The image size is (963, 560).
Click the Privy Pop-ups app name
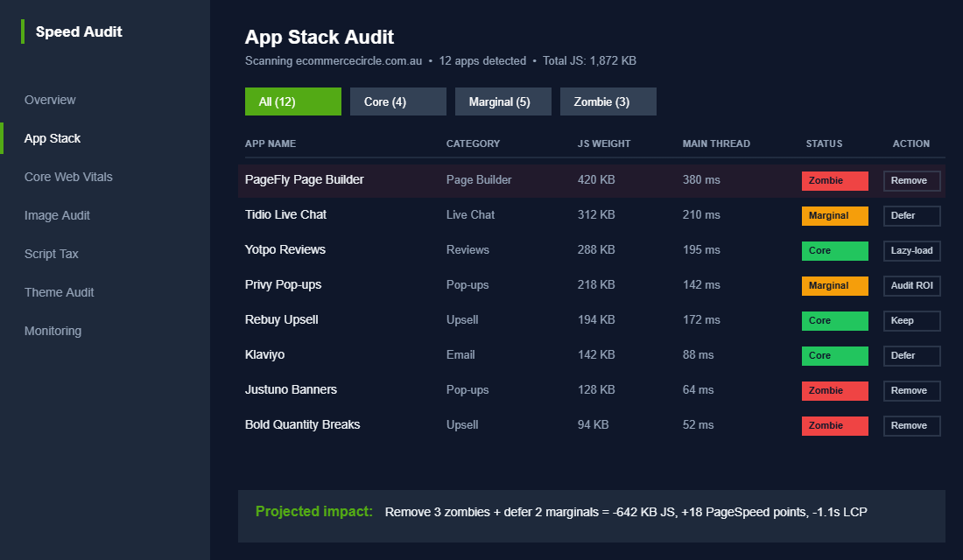click(x=283, y=285)
